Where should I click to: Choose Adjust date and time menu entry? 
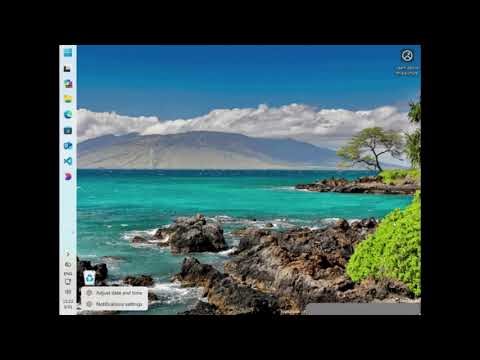click(x=115, y=293)
